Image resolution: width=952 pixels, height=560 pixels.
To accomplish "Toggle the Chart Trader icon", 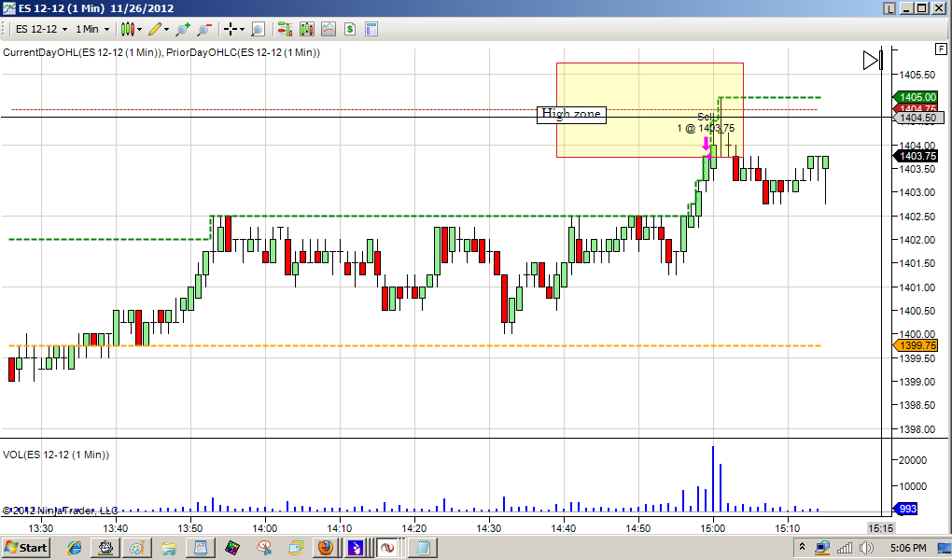I will [285, 29].
